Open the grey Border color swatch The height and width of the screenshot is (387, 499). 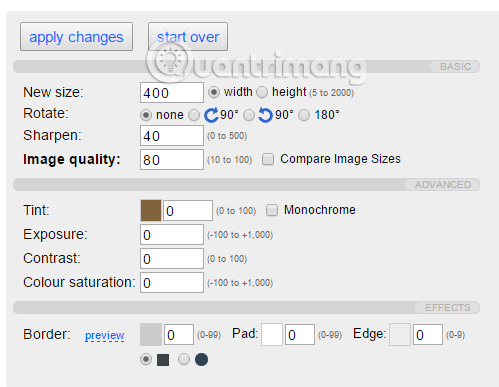coord(151,334)
